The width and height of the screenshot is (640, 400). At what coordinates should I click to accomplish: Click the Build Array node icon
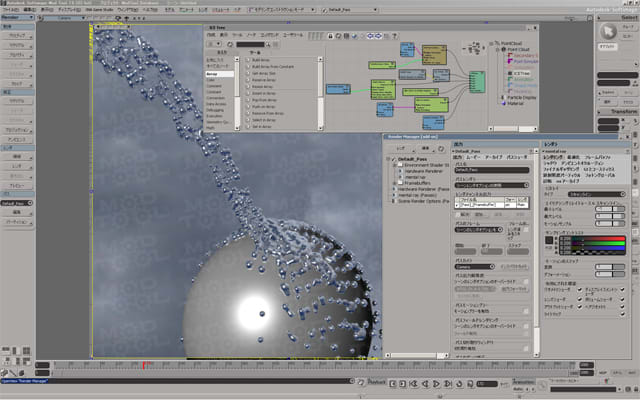point(248,60)
